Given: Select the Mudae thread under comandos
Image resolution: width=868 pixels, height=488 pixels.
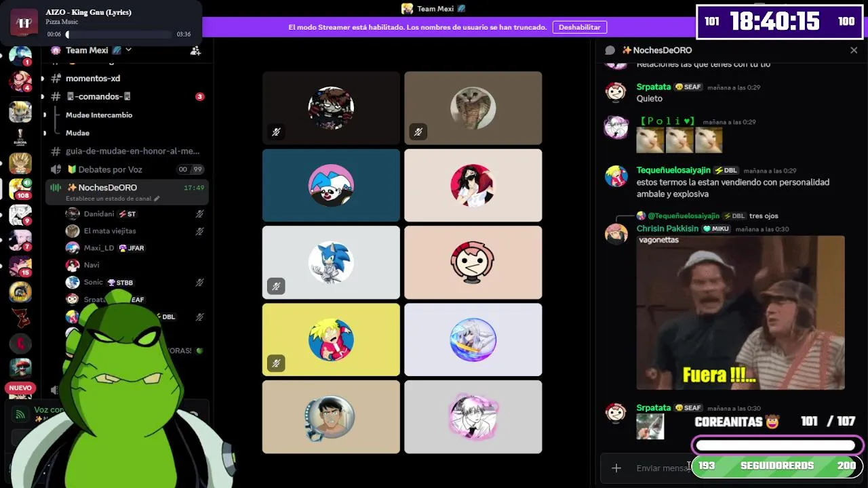Looking at the screenshot, I should [77, 133].
